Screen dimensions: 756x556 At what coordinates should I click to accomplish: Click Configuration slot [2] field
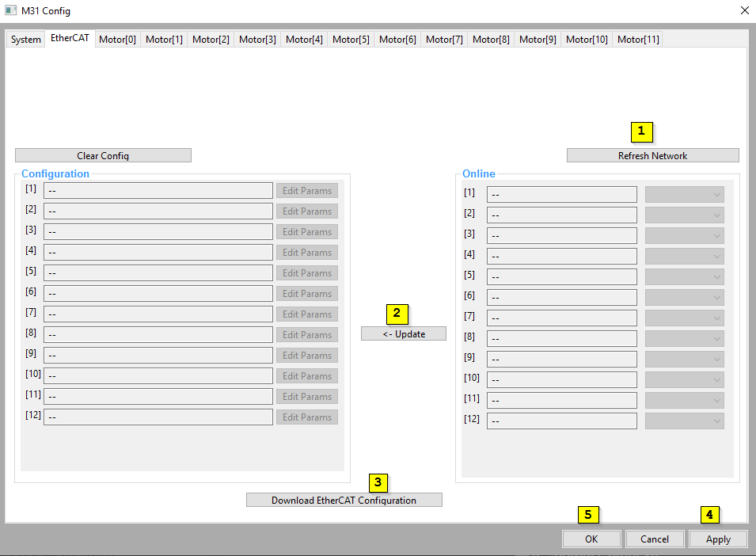158,211
